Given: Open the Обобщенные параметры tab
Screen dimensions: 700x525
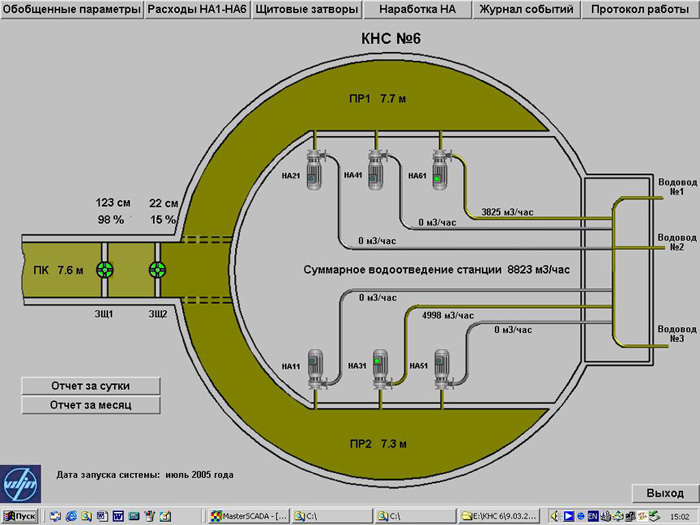Looking at the screenshot, I should click(72, 9).
